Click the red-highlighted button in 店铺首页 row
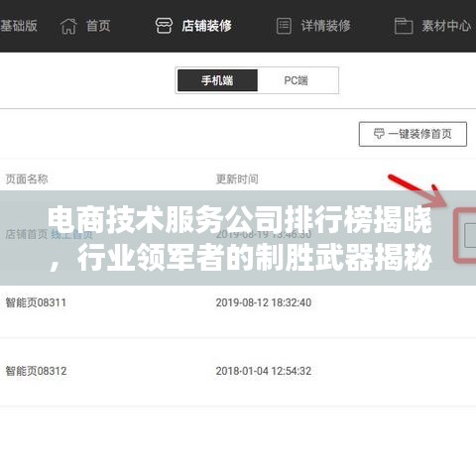The width and height of the screenshot is (476, 476). (x=470, y=235)
